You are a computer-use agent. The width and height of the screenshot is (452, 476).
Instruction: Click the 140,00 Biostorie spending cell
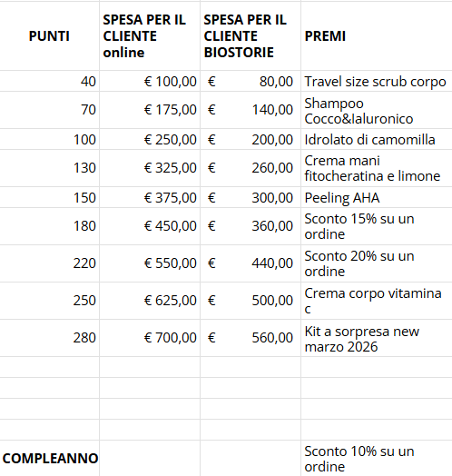(x=251, y=110)
